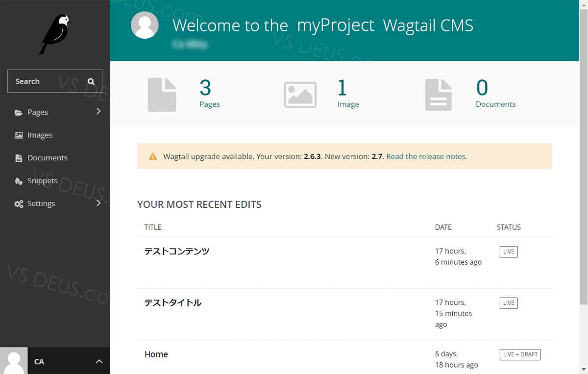
Task: Click LIVE status of テストコンテンツ
Action: (509, 251)
